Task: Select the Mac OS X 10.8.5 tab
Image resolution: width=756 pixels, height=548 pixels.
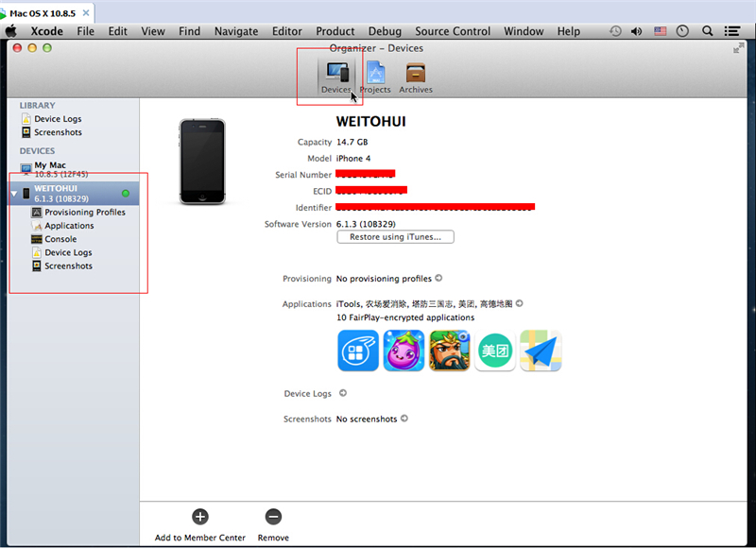Action: point(47,13)
